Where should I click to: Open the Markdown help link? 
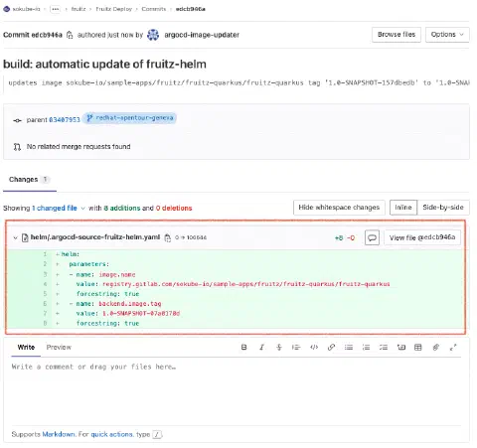coord(59,434)
